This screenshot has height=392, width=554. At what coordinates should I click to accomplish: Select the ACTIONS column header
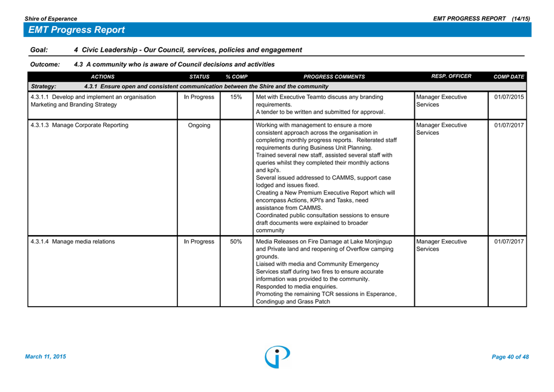[x=103, y=77]
